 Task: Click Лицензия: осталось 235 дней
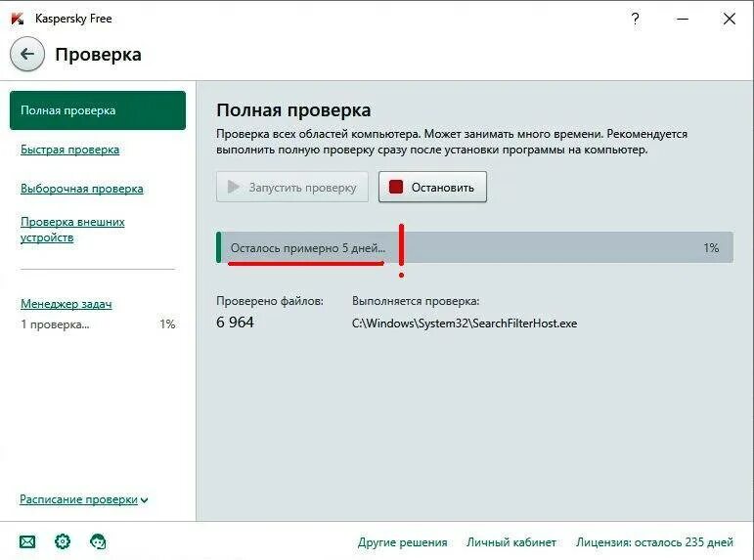click(654, 542)
